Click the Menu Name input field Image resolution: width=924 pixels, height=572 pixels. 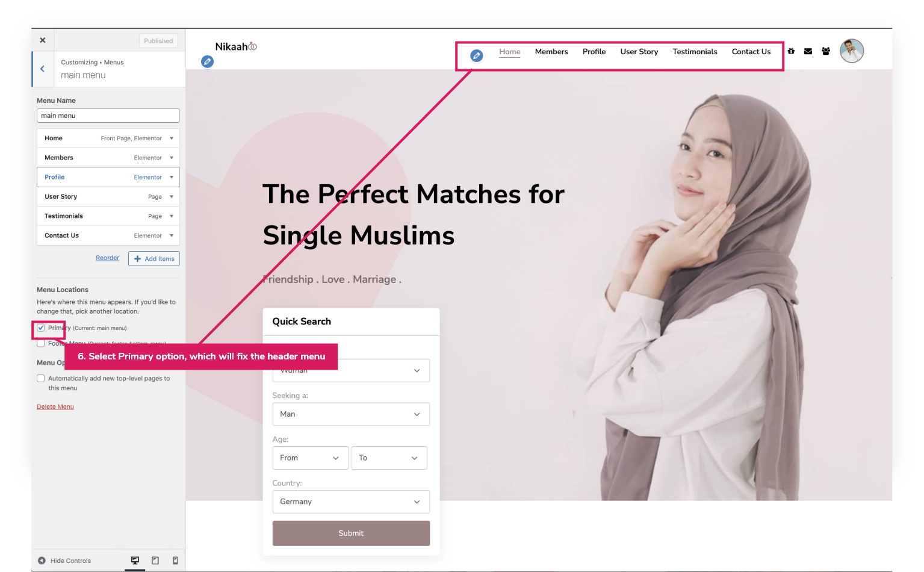(x=108, y=116)
